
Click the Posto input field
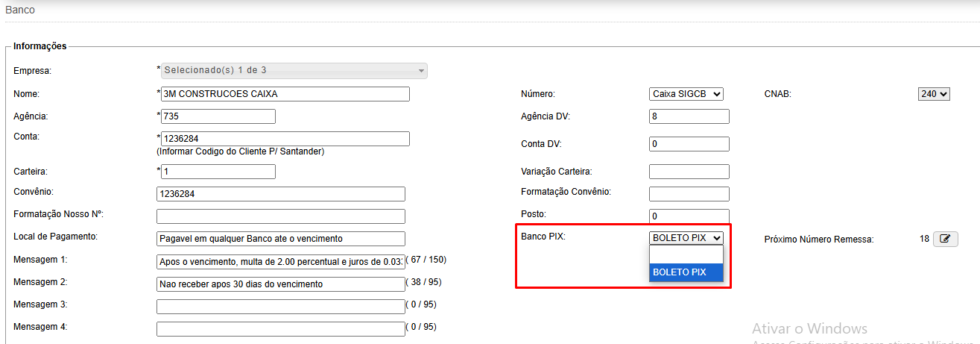click(689, 216)
